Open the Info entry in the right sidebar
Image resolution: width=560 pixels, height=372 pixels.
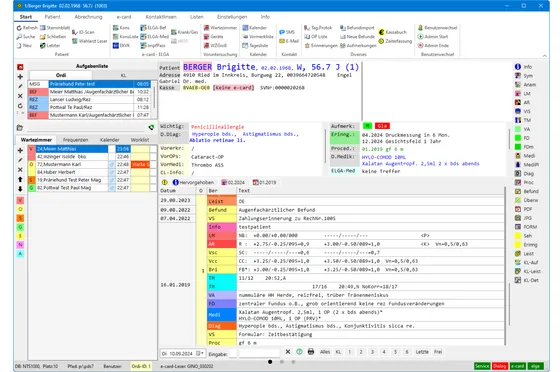click(524, 67)
